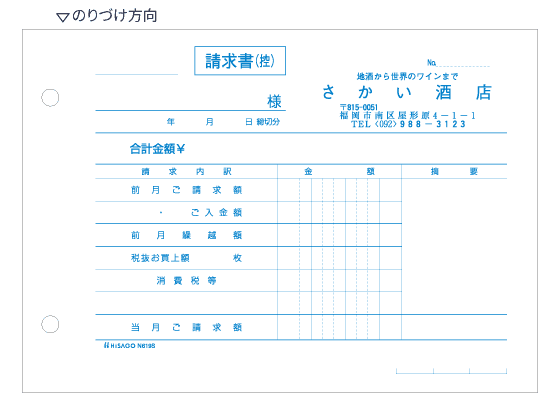Click the 締切分 label
This screenshot has width=560, height=395.
click(268, 122)
